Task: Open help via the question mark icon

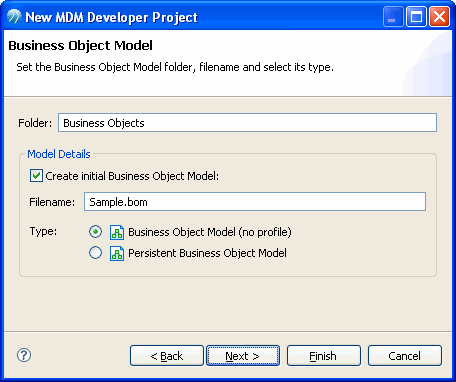Action: (24, 355)
